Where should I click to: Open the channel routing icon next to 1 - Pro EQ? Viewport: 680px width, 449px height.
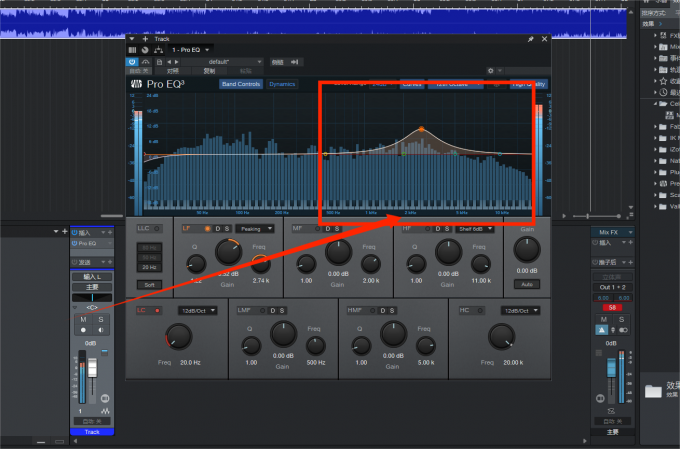[x=158, y=50]
